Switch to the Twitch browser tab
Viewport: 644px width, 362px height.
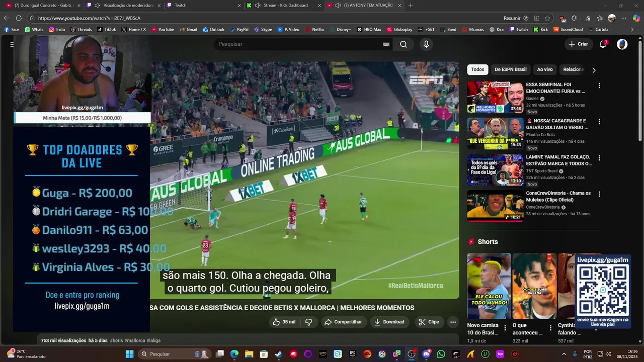(204, 5)
